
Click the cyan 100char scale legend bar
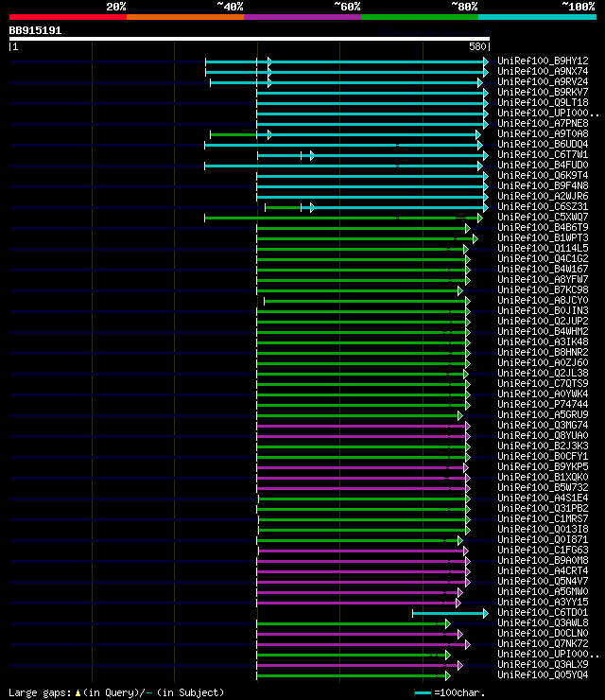pyautogui.click(x=423, y=693)
